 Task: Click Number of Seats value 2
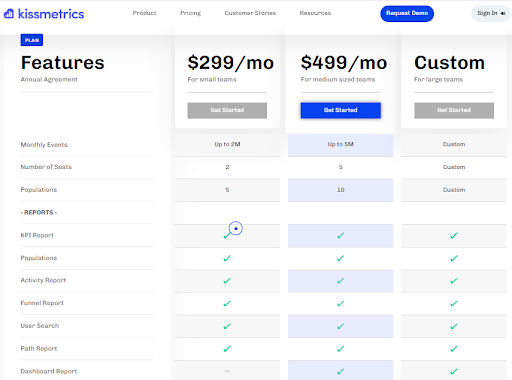227,167
